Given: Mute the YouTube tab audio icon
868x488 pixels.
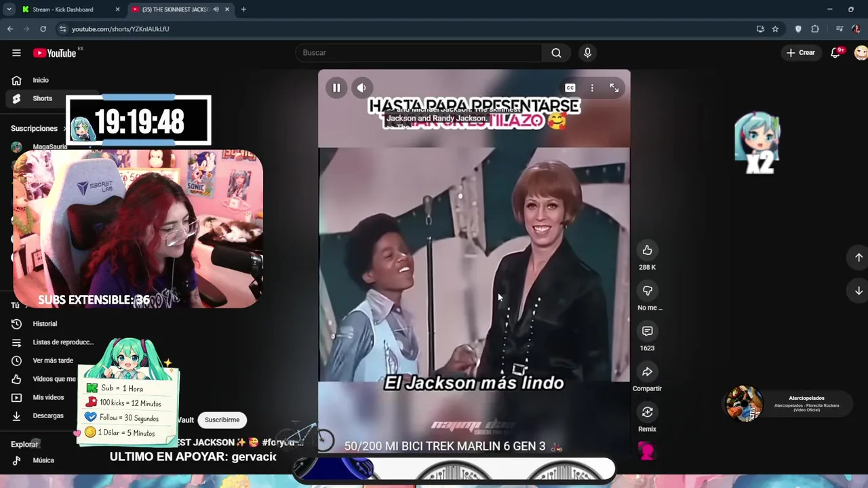Looking at the screenshot, I should [216, 9].
